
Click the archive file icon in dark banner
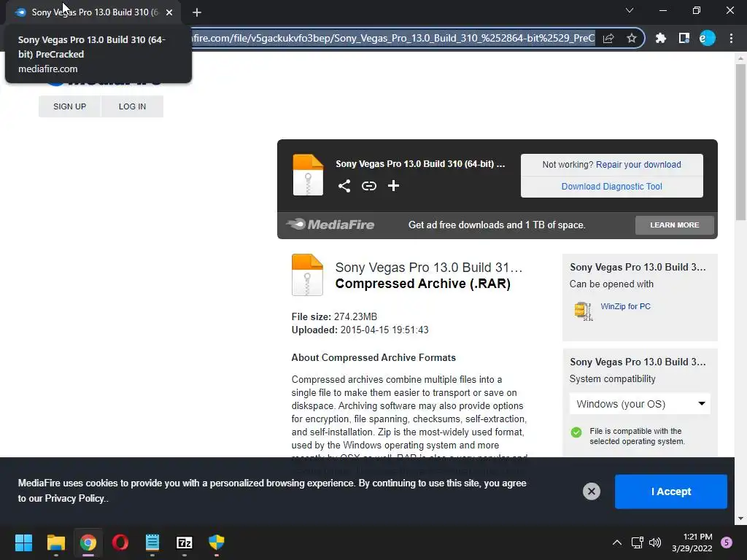308,175
